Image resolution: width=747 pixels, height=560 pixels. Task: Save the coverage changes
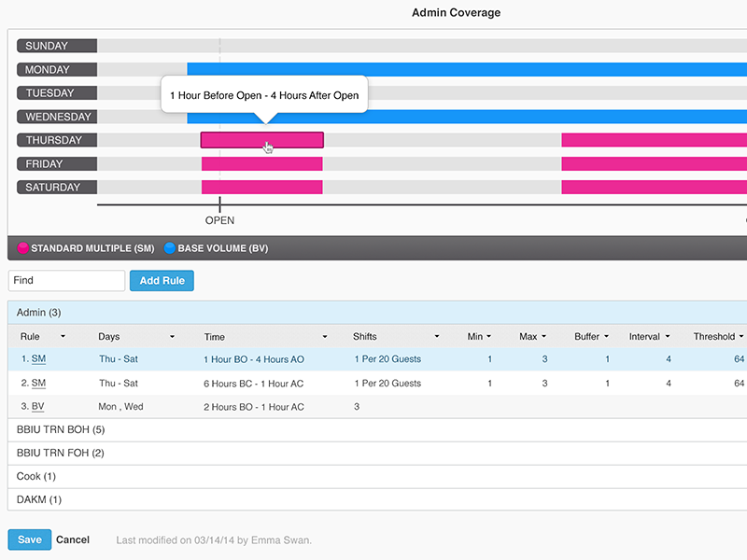[29, 539]
